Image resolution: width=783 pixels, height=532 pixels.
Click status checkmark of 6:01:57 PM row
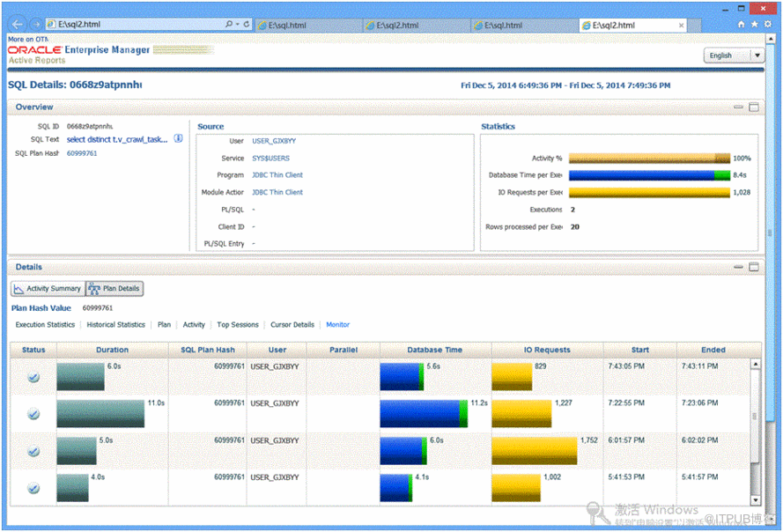33,452
